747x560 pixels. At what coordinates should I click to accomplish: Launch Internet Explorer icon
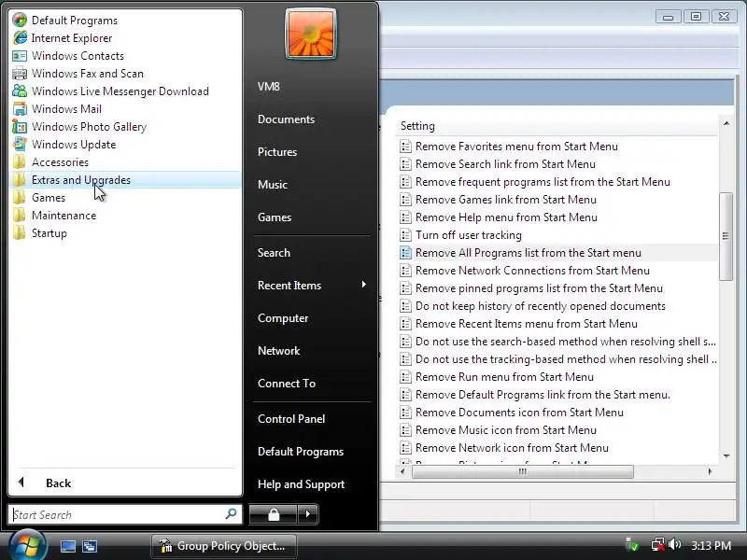point(20,37)
